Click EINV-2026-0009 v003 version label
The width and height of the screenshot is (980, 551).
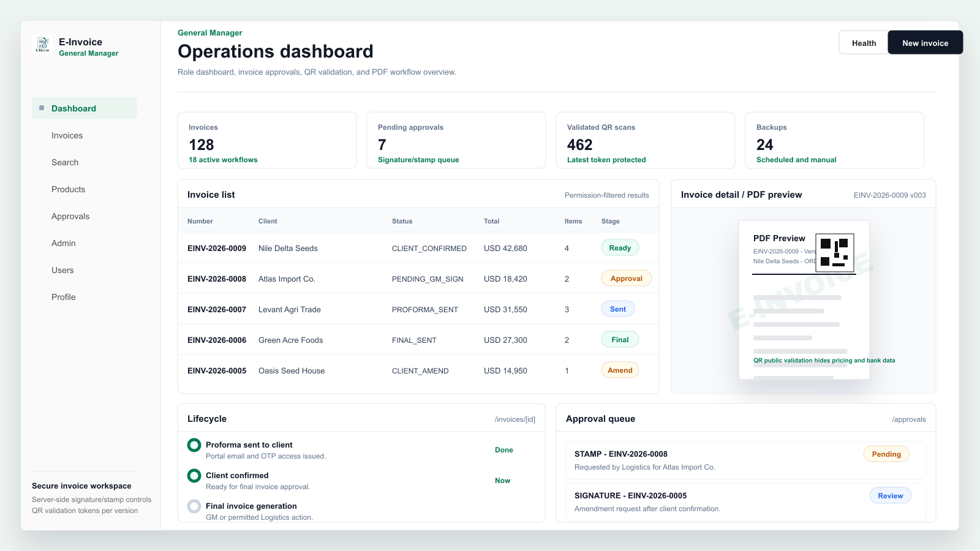coord(890,195)
